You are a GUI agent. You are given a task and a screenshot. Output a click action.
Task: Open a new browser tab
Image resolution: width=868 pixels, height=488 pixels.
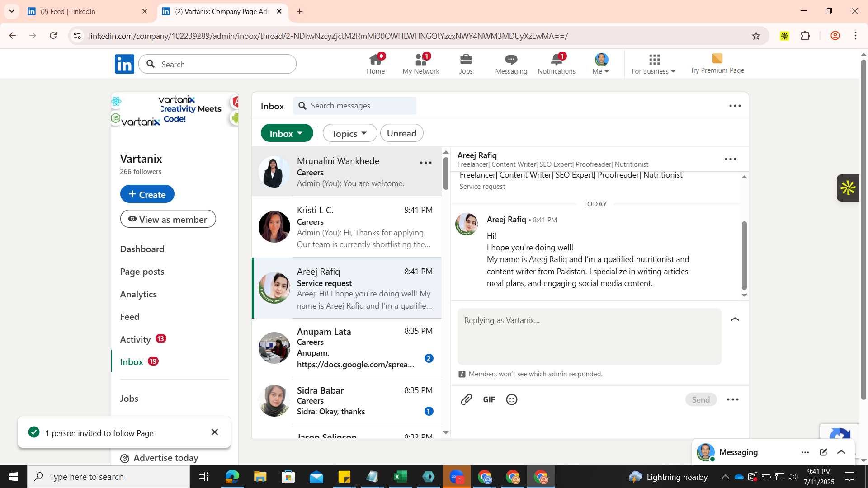300,12
